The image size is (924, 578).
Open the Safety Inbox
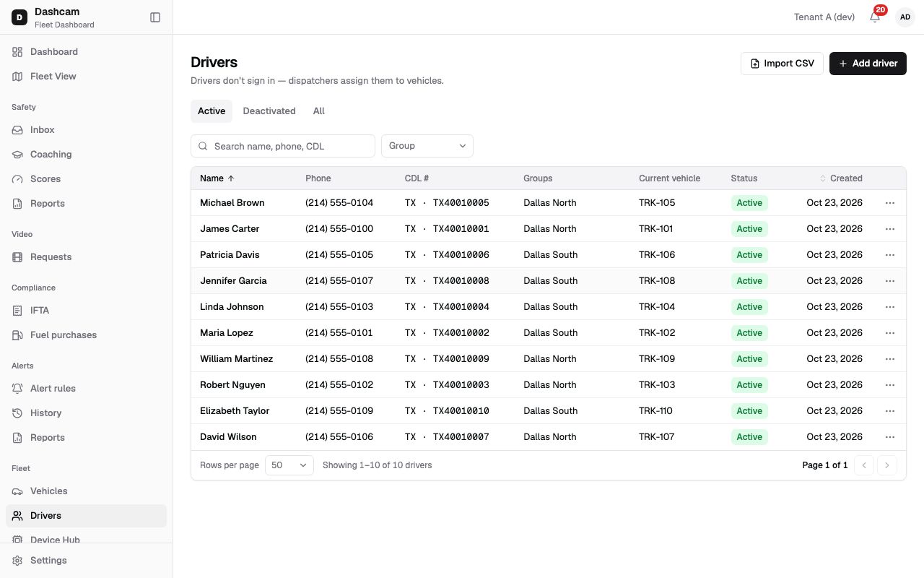pos(86,130)
